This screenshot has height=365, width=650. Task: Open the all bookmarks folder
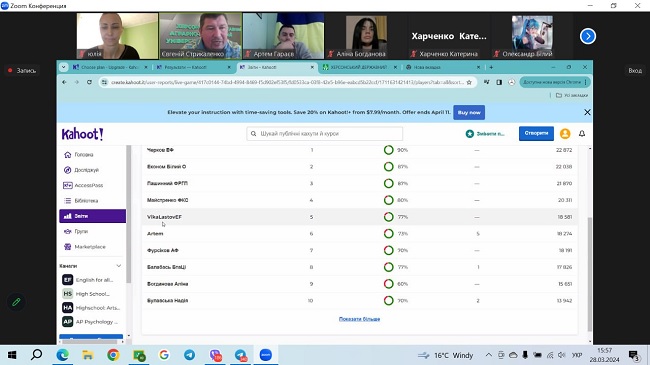click(x=572, y=95)
